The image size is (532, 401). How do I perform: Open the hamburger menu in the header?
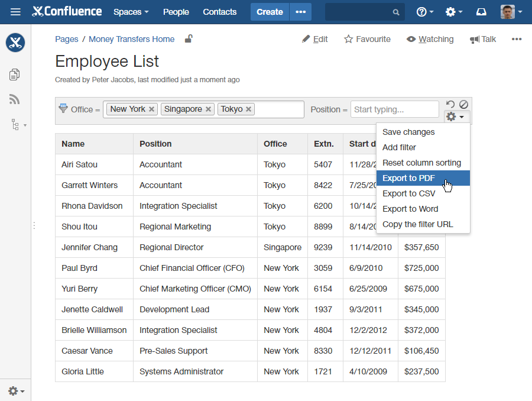pyautogui.click(x=15, y=12)
